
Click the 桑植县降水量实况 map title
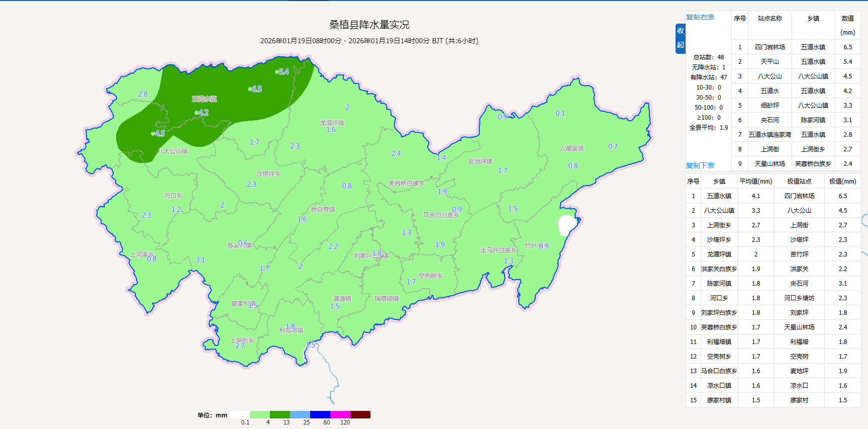coord(369,25)
